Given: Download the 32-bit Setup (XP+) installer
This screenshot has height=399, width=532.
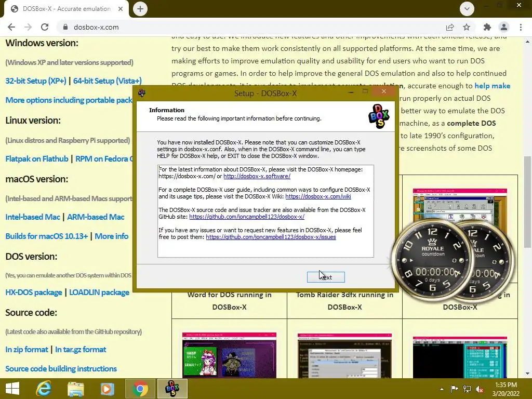Looking at the screenshot, I should tap(36, 81).
